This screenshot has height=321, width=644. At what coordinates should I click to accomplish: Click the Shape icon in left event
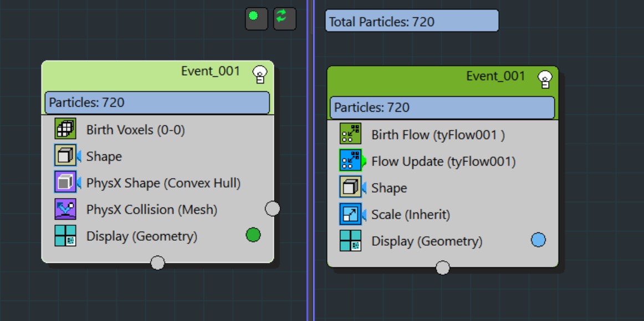65,156
